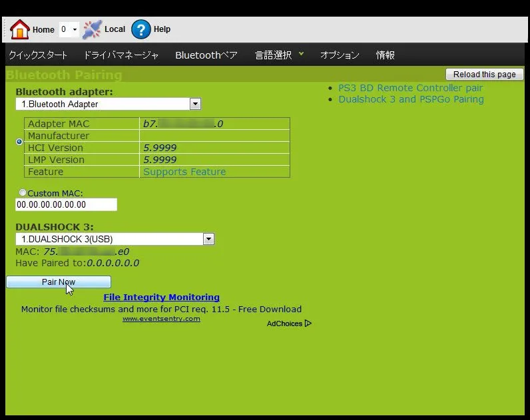Viewport: 530px width, 420px height.
Task: Click the AdChoices text
Action: click(284, 323)
